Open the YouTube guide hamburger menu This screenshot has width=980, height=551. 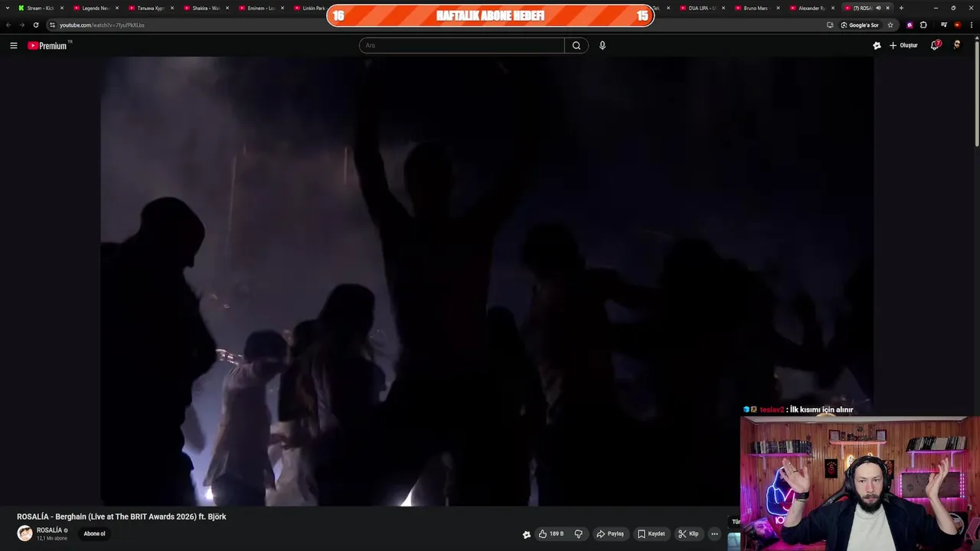click(x=13, y=46)
